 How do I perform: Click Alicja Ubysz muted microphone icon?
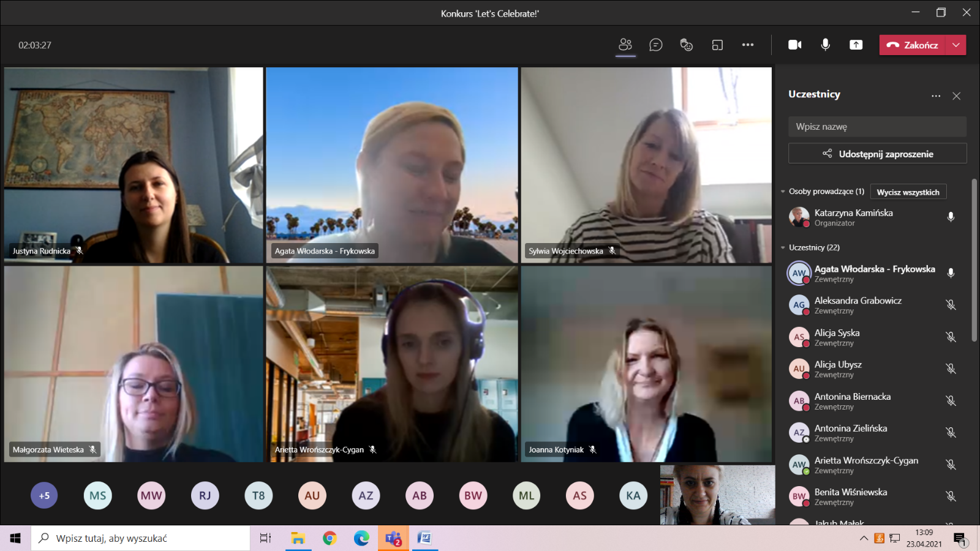point(951,369)
